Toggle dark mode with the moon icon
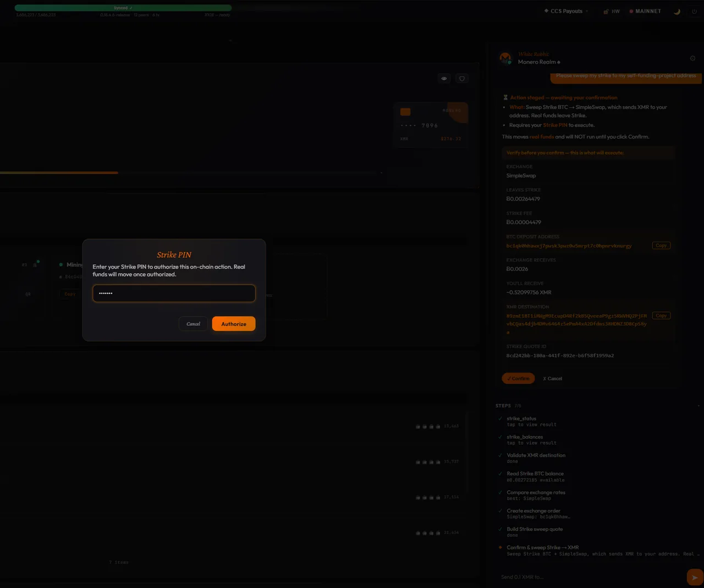The height and width of the screenshot is (588, 704). coord(677,12)
